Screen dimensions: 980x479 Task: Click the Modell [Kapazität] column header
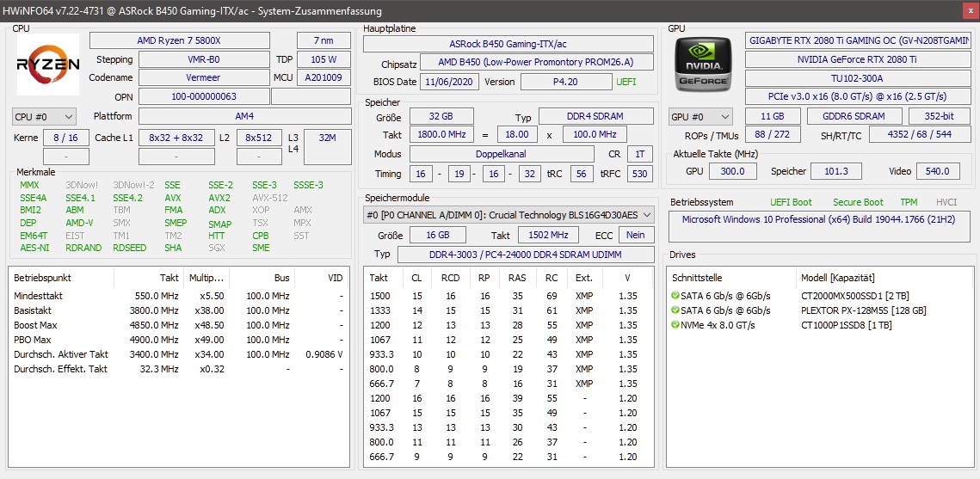pyautogui.click(x=837, y=277)
